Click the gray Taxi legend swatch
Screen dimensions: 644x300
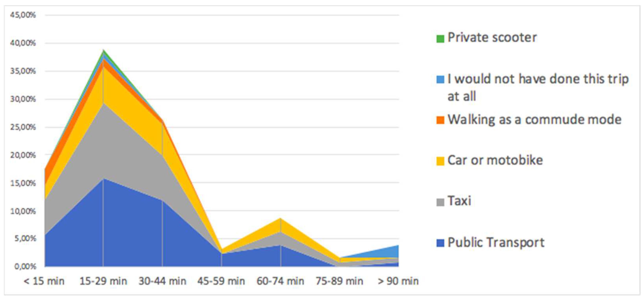pyautogui.click(x=440, y=202)
